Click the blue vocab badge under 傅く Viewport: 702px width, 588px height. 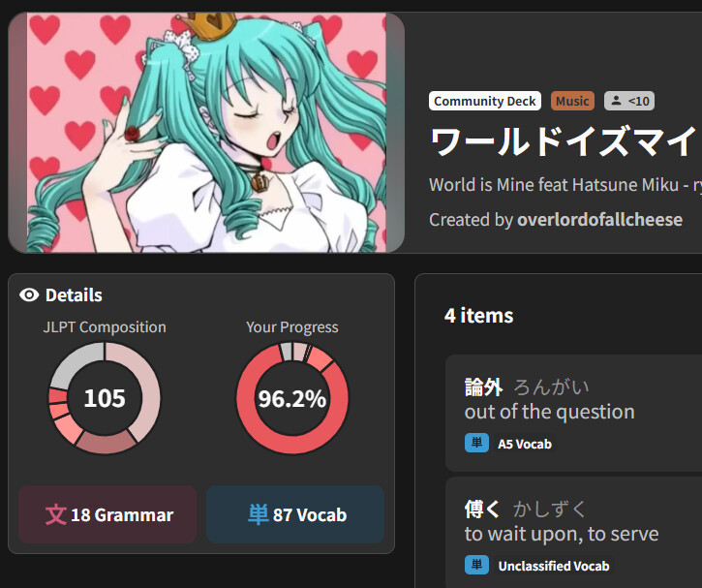click(x=476, y=565)
